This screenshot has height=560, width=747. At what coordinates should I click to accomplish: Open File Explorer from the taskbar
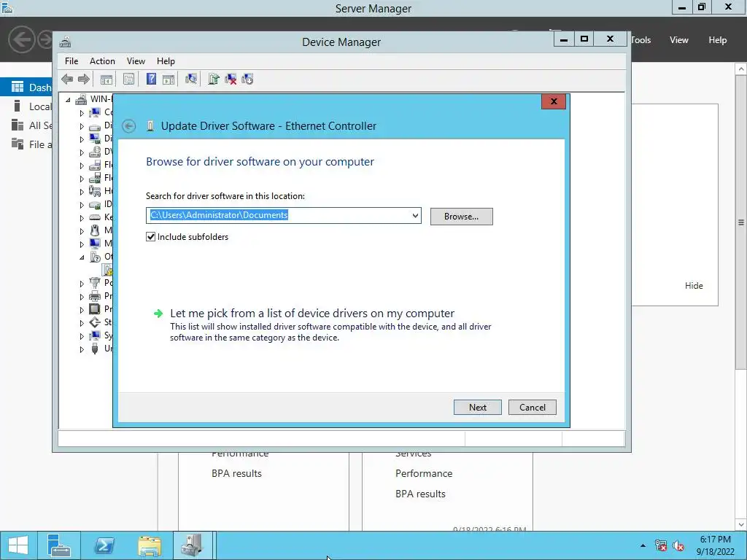pyautogui.click(x=149, y=545)
